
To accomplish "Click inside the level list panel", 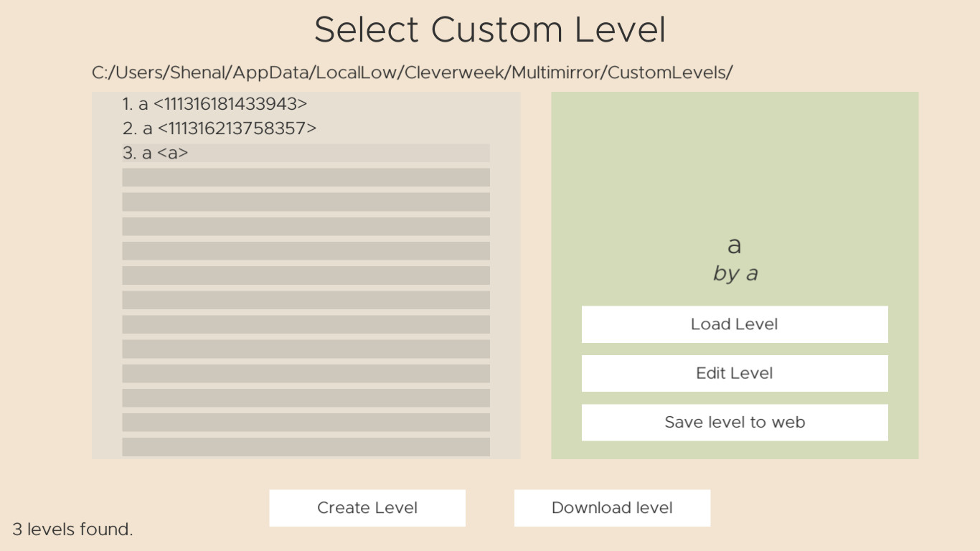I will click(306, 275).
